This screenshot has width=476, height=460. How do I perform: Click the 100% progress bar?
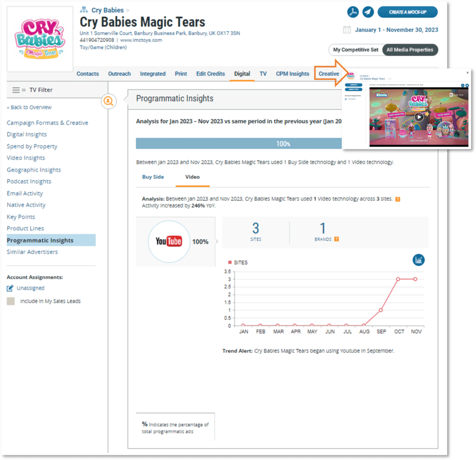tap(239, 144)
